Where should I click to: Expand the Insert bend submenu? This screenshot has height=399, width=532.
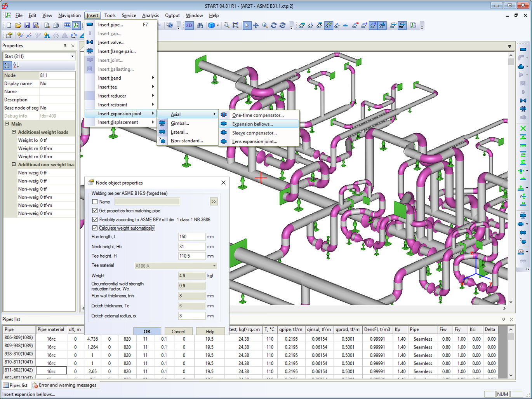121,78
